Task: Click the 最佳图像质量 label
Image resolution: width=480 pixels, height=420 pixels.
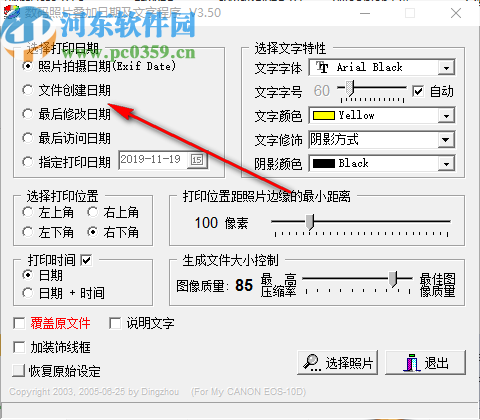Action: (437, 285)
